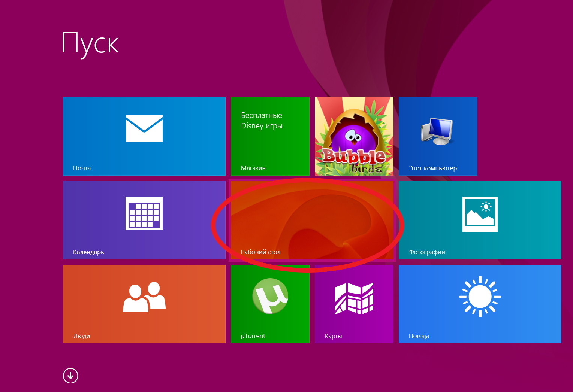This screenshot has height=392, width=573.
Task: Select the Карты tile label
Action: point(333,336)
